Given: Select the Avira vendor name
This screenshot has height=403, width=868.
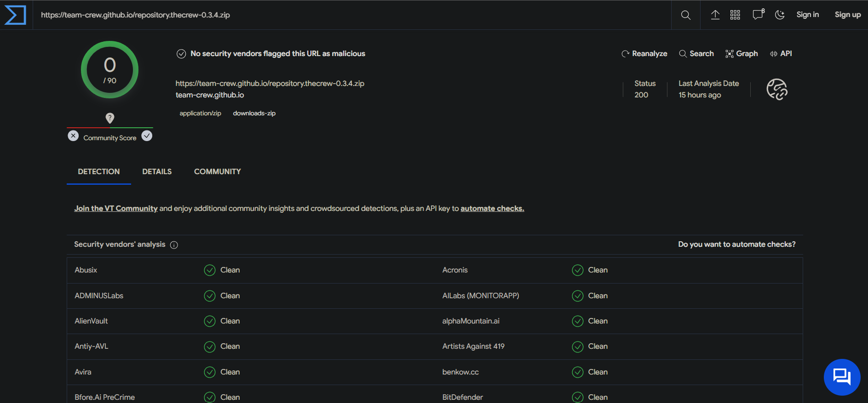Looking at the screenshot, I should tap(83, 372).
